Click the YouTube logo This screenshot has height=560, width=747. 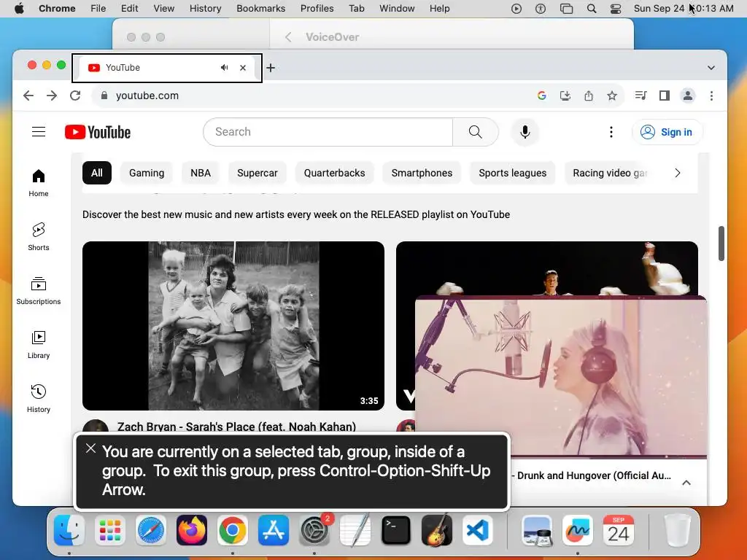98,132
